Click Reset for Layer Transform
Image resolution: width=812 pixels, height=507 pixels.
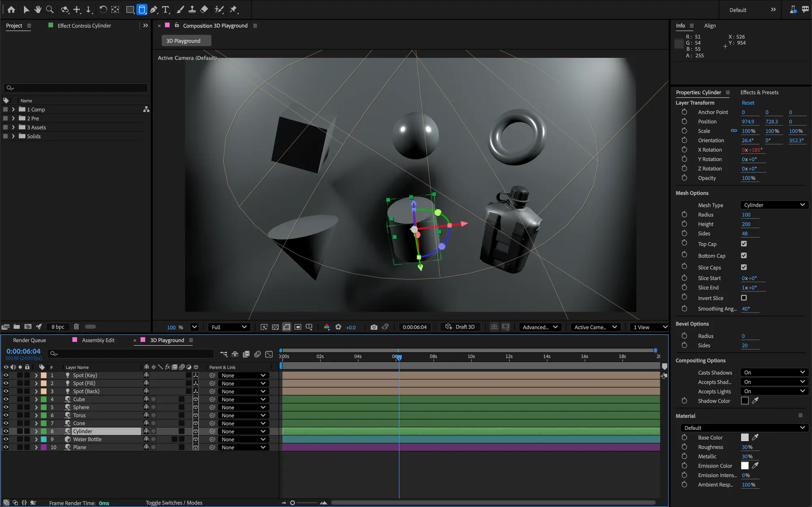point(747,102)
